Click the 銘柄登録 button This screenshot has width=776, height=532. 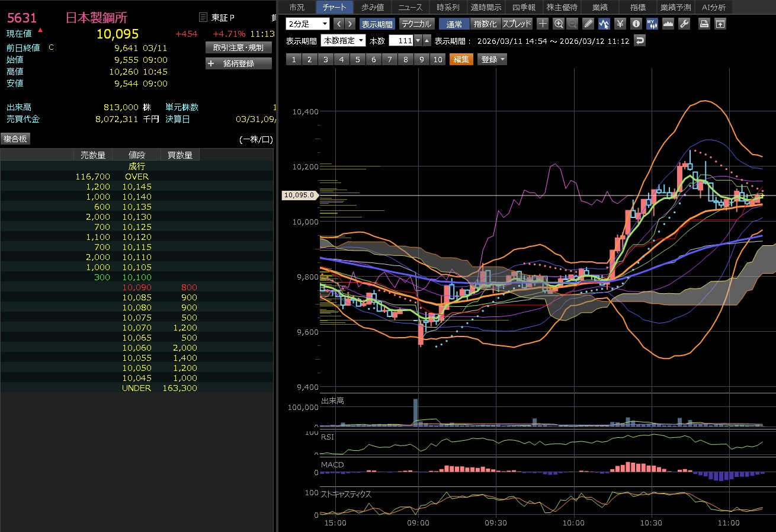coord(239,63)
